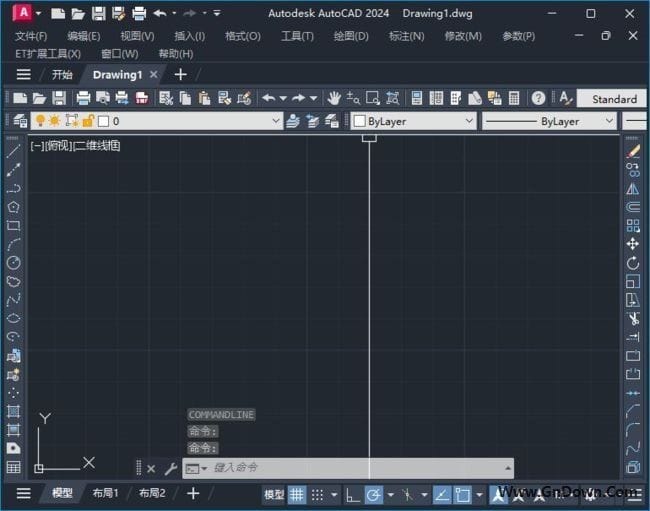Open polar tracking angle arrow

[x=390, y=495]
